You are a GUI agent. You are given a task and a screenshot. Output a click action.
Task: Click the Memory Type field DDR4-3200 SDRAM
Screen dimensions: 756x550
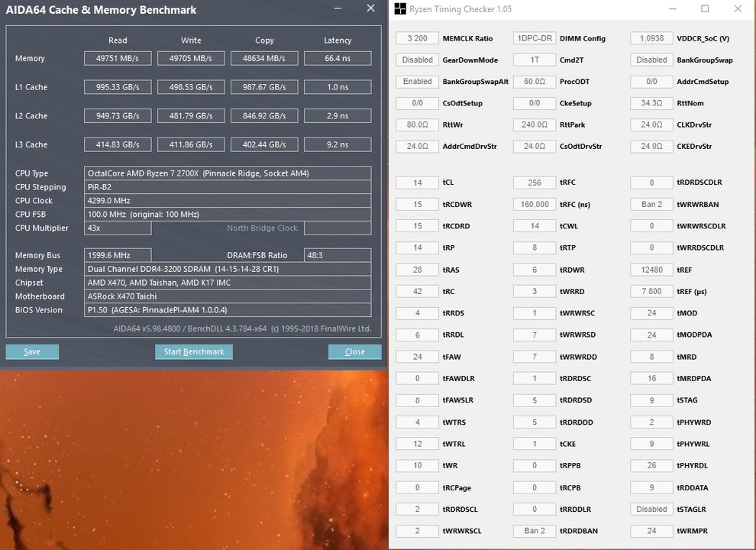coord(228,269)
